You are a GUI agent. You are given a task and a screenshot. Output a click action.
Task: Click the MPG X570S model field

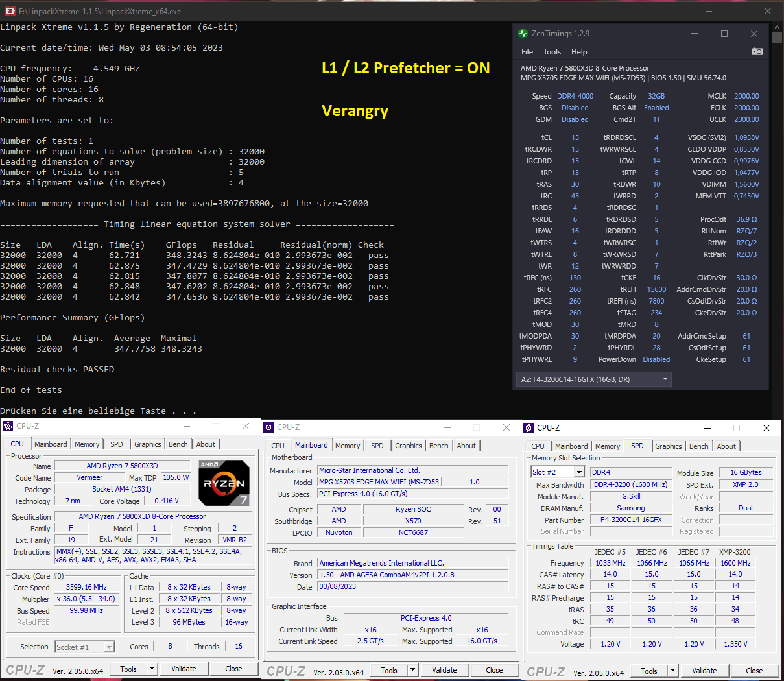tap(379, 482)
